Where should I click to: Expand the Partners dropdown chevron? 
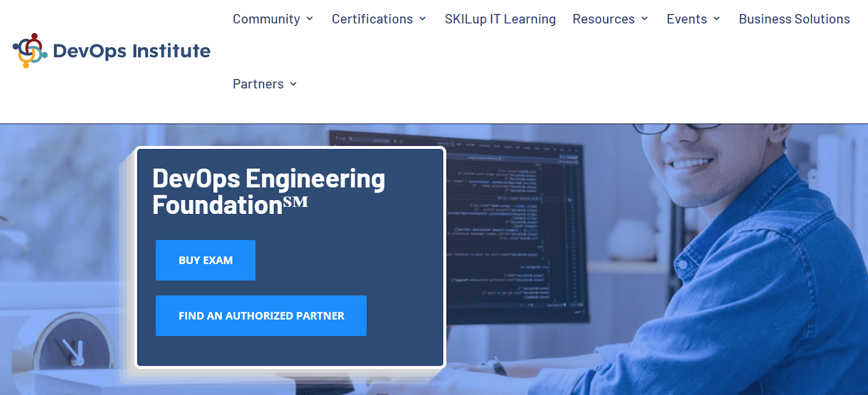click(293, 84)
